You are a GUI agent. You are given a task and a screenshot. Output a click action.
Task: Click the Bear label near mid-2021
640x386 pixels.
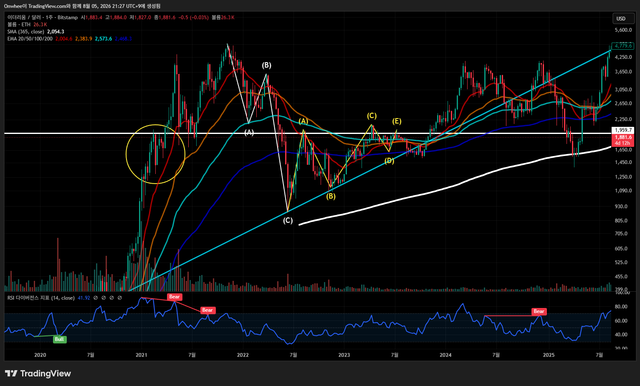[207, 310]
